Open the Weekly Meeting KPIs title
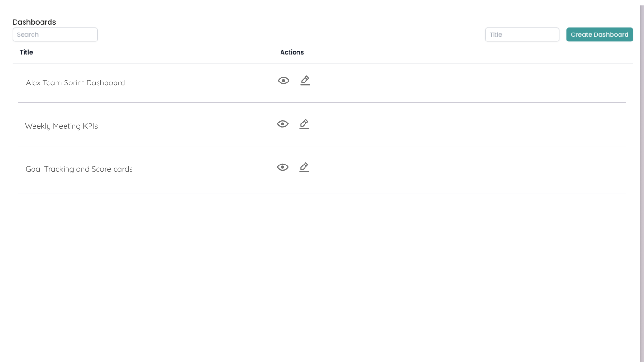Viewport: 644px width, 362px height. tap(61, 126)
